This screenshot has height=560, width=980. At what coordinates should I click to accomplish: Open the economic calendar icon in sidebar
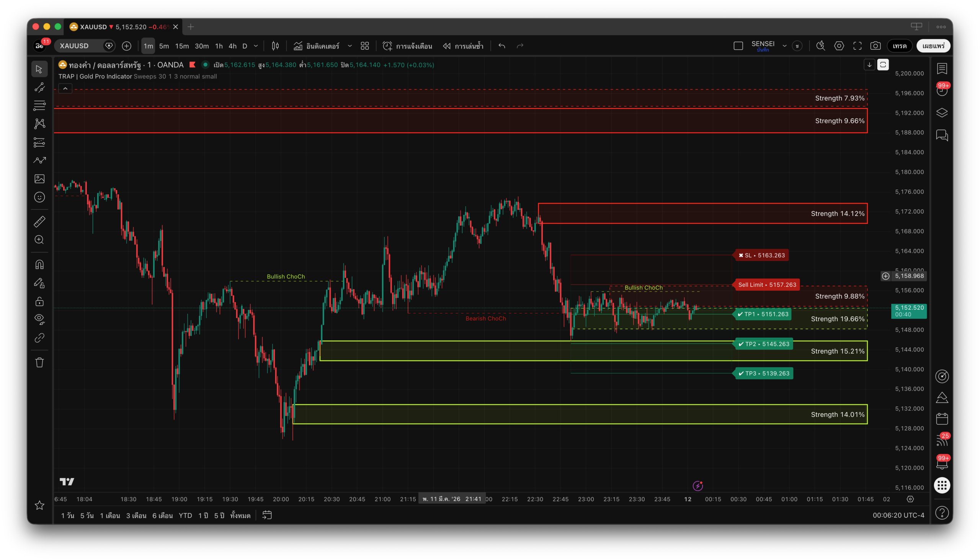942,419
